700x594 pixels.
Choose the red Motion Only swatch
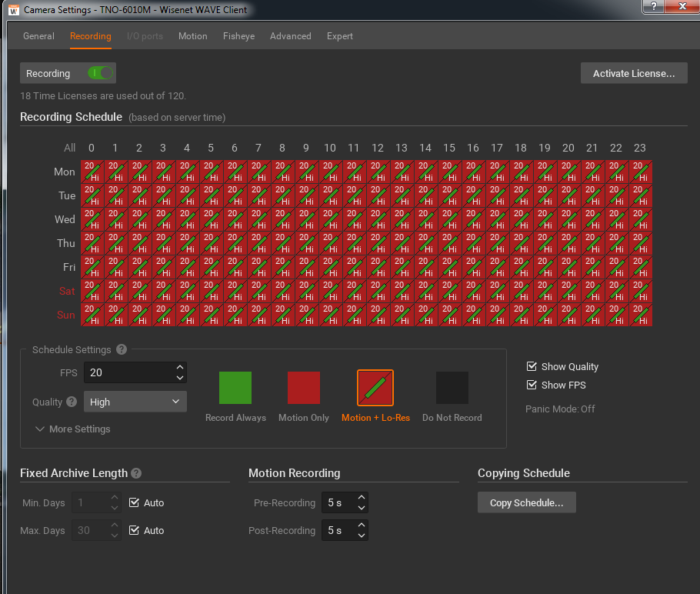click(x=304, y=388)
